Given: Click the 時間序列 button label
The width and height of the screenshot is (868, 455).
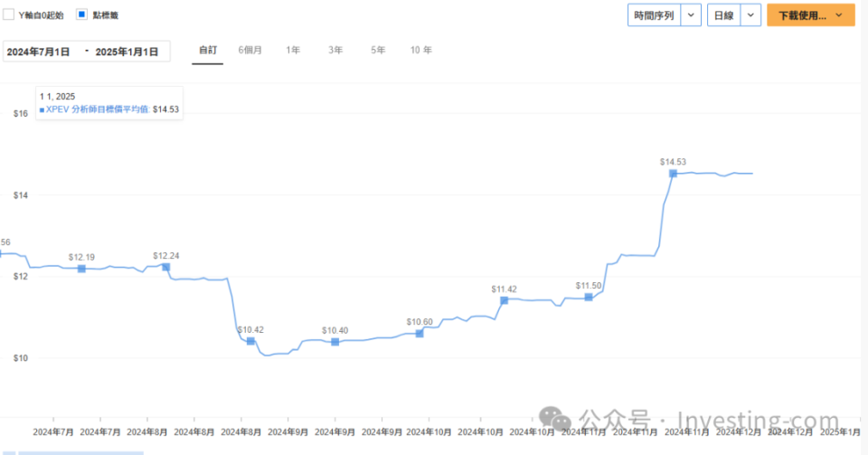Looking at the screenshot, I should click(x=654, y=15).
